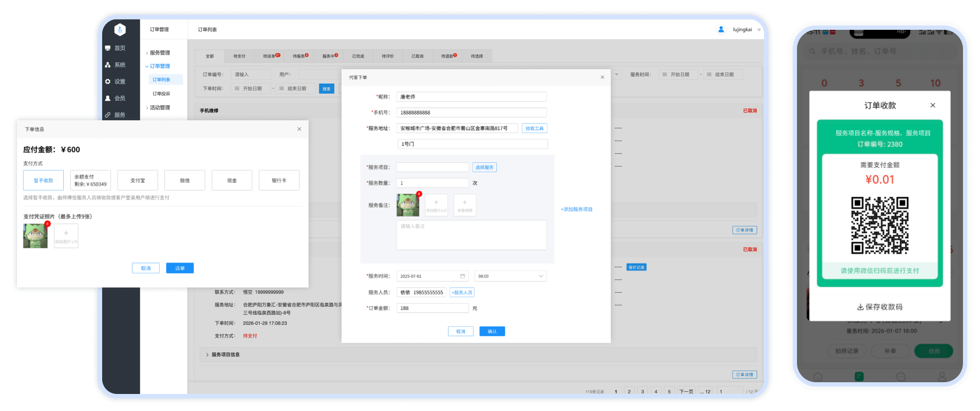This screenshot has height=411, width=980.
Task: Open 设置 gear icon in sidebar
Action: [108, 81]
